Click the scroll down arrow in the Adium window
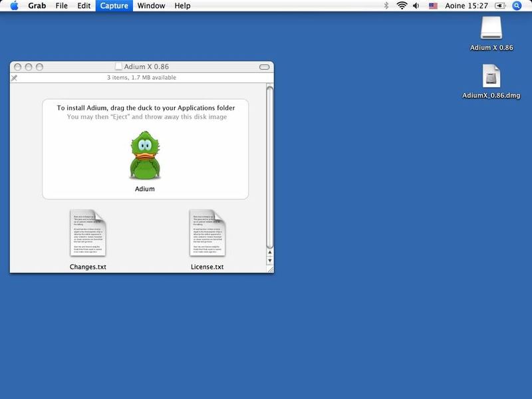The width and height of the screenshot is (532, 399). (x=269, y=261)
